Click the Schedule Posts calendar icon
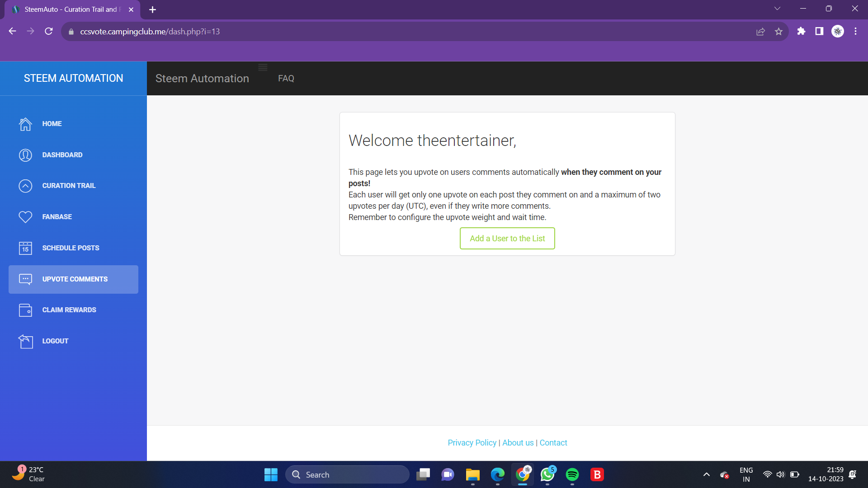Viewport: 868px width, 488px height. point(25,248)
